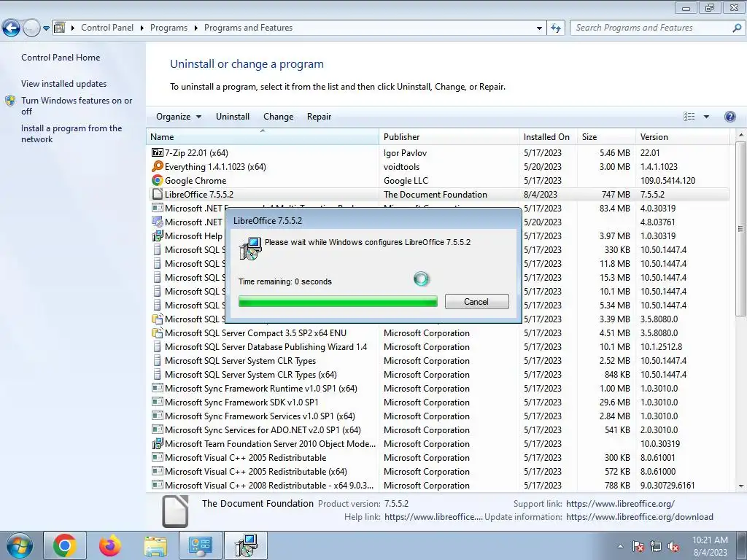Select Microsoft Visual C++ 2008 Redistributable row

pos(438,485)
